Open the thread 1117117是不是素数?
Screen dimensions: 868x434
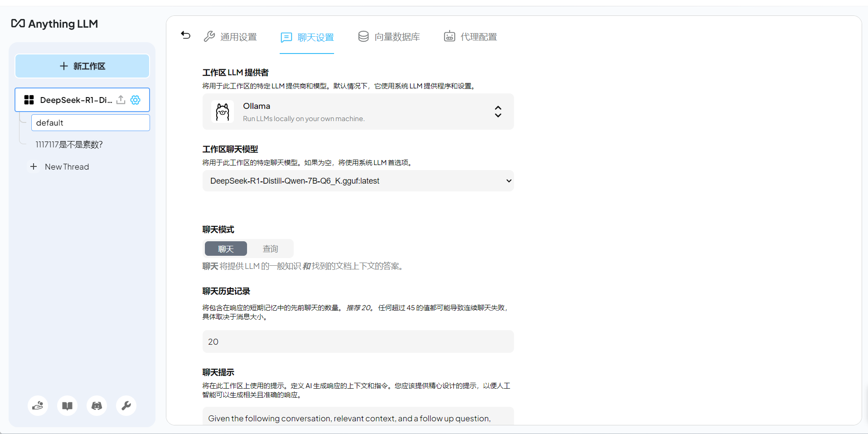pos(69,145)
